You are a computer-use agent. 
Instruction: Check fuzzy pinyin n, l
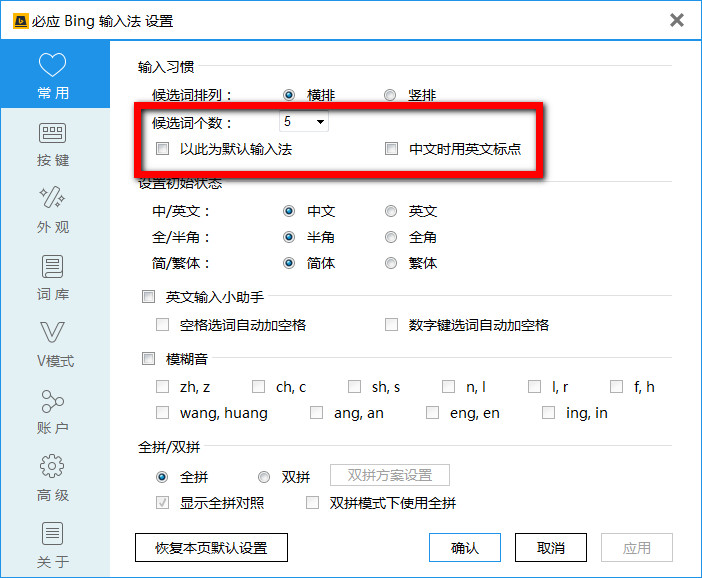coord(448,386)
